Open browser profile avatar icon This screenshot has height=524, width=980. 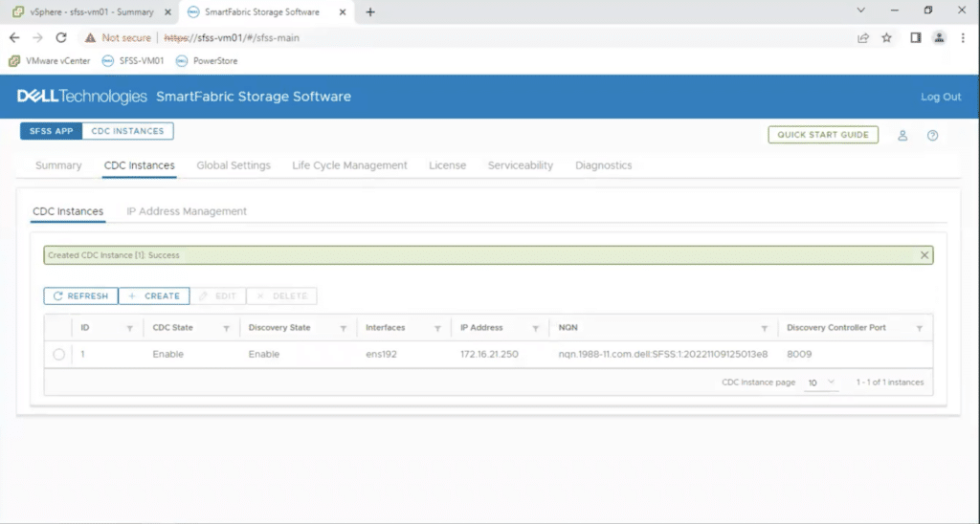pyautogui.click(x=939, y=38)
